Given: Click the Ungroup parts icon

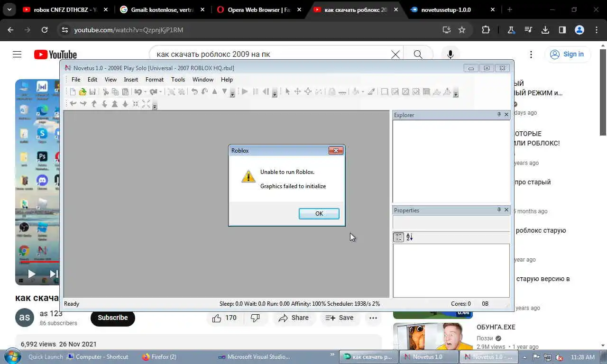Looking at the screenshot, I should point(181,92).
